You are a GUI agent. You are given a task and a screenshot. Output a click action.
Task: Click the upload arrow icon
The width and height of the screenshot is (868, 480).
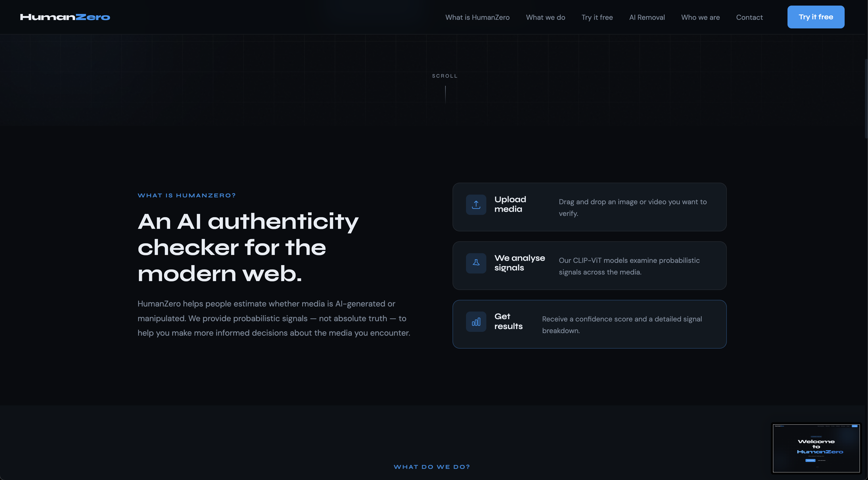[476, 205]
